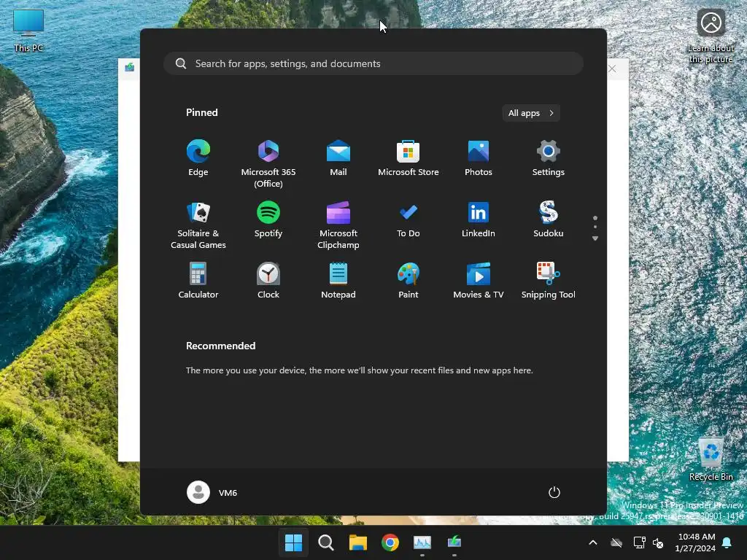
Task: Click the muted volume tray icon
Action: pos(658,542)
